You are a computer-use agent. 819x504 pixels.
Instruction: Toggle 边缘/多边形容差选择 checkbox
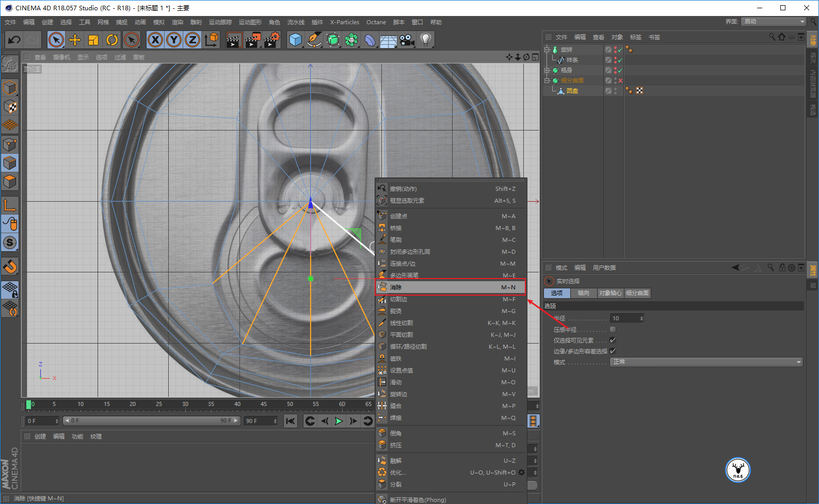coord(613,351)
